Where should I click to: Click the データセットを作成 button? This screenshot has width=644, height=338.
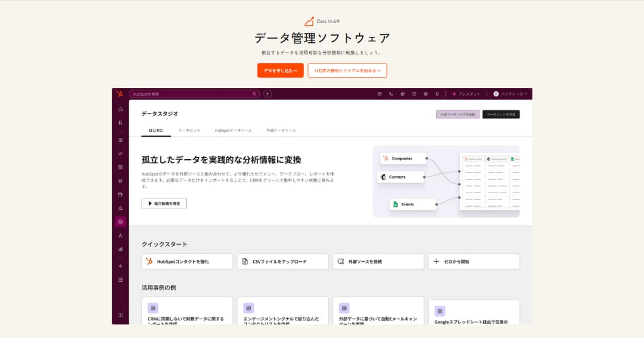click(x=501, y=114)
